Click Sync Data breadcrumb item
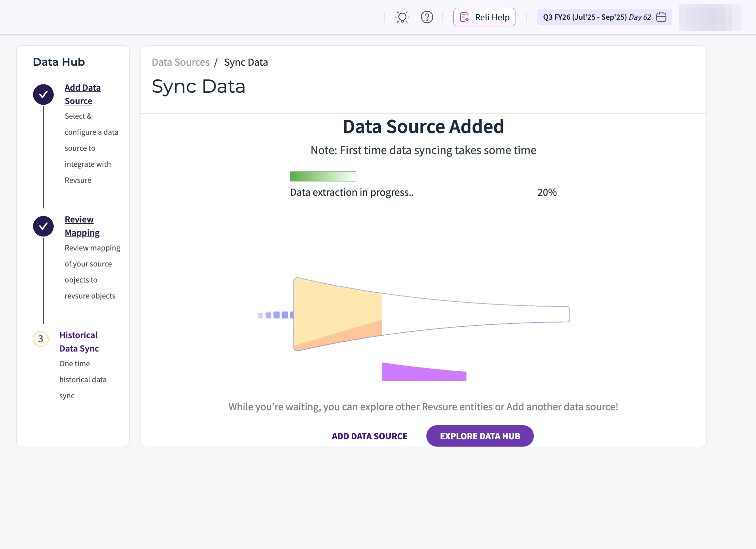The height and width of the screenshot is (549, 756). pyautogui.click(x=246, y=62)
